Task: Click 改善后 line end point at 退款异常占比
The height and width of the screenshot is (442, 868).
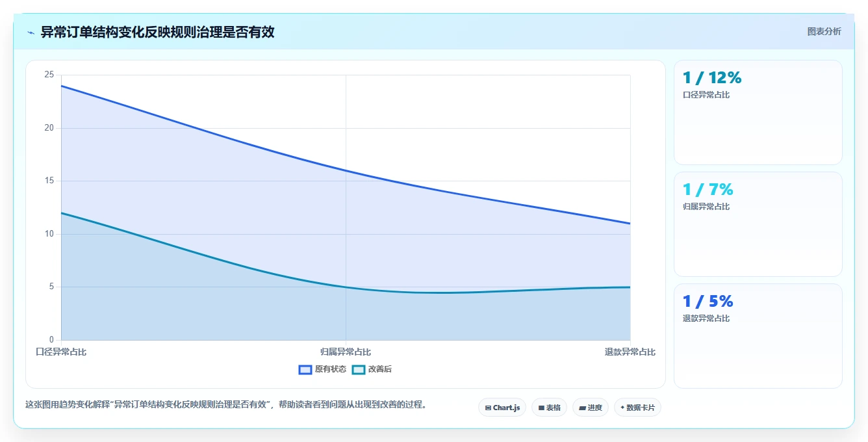Action: [x=630, y=287]
